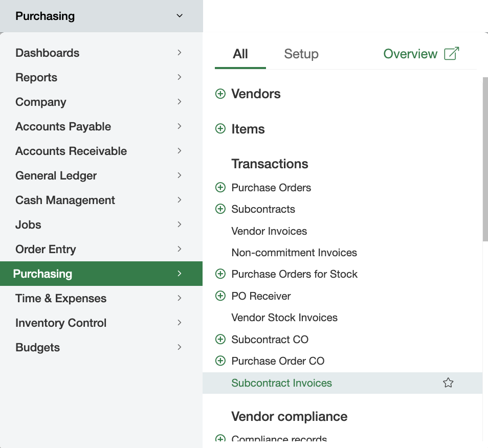Expand the Inventory Control chevron

pyautogui.click(x=179, y=323)
